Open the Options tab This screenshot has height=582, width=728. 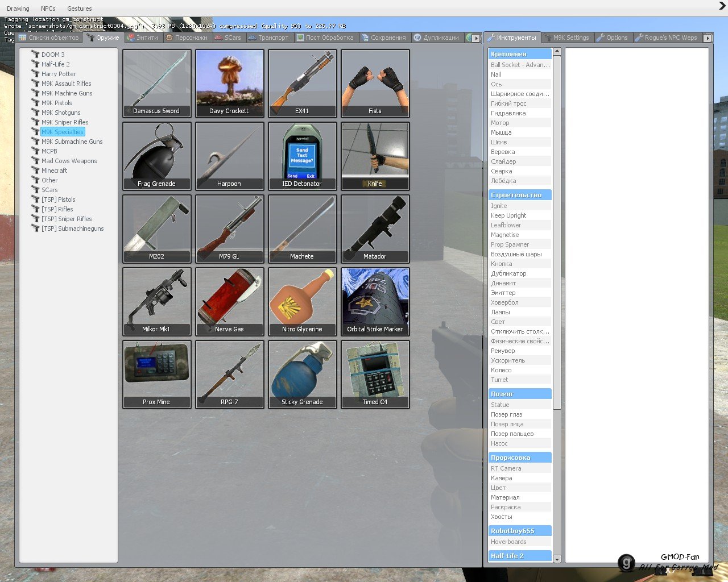(x=613, y=38)
